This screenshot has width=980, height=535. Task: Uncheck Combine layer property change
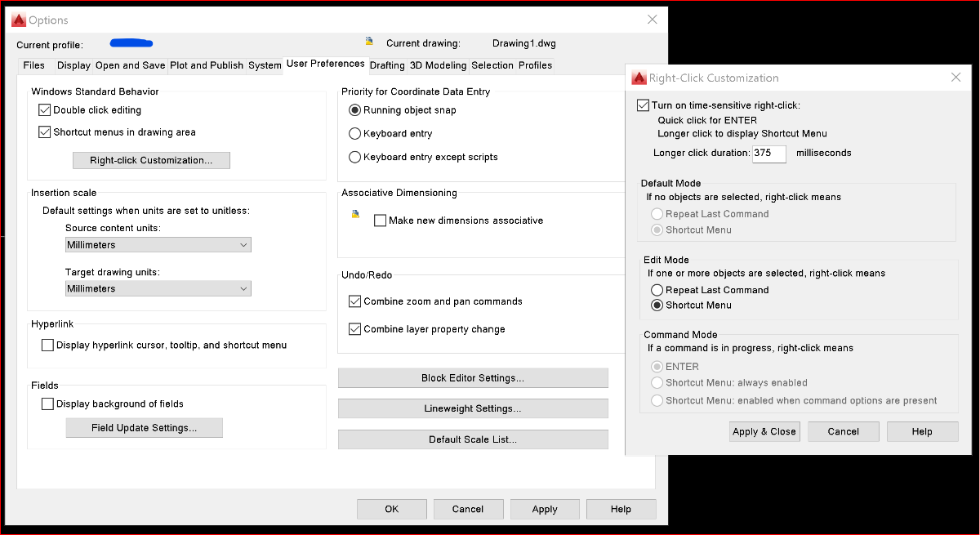[x=354, y=329]
